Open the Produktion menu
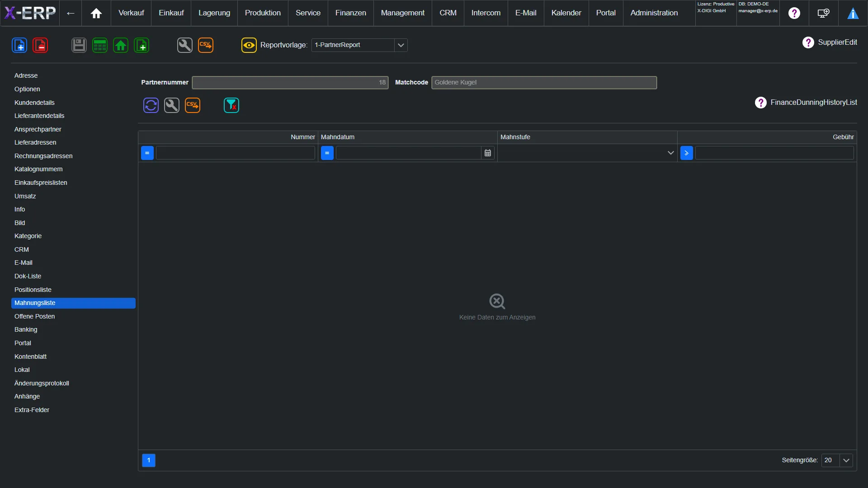 point(263,13)
